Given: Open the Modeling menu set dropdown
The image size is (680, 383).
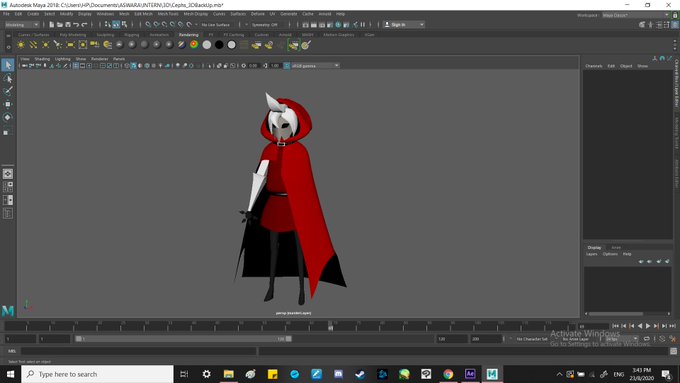Looking at the screenshot, I should click(x=22, y=25).
